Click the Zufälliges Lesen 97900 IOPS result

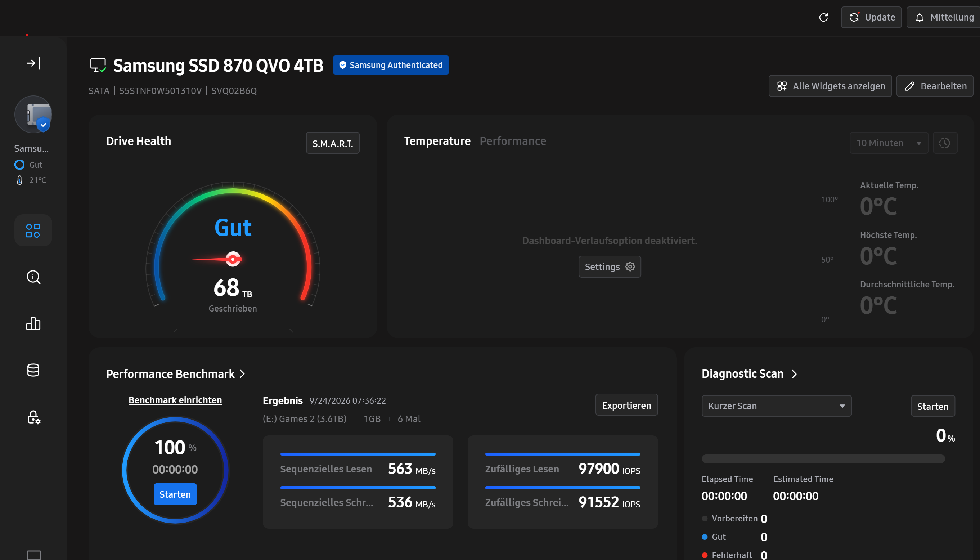coord(562,469)
